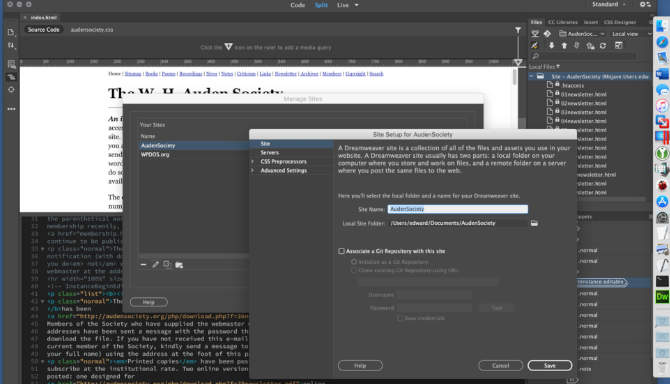670x384 pixels.
Task: Open Messages from the Dock
Action: 662,90
